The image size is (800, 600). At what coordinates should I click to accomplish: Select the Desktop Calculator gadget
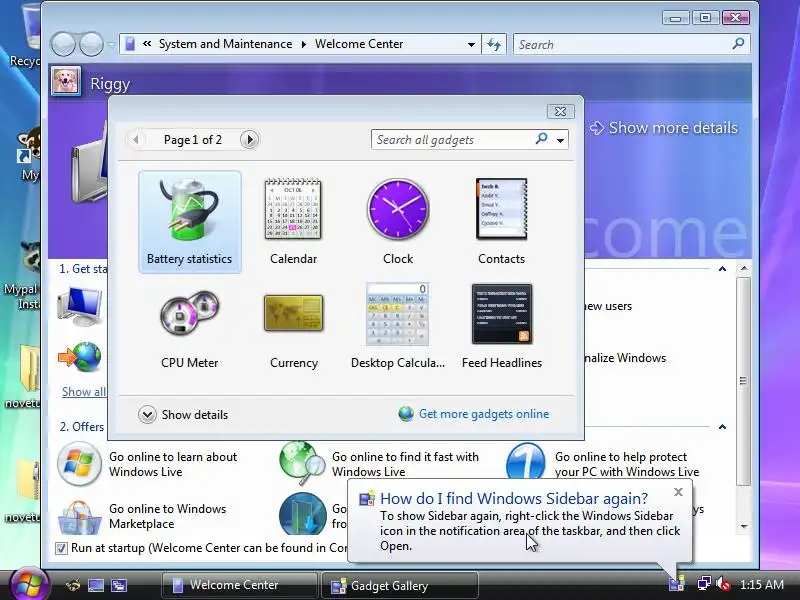click(x=398, y=327)
